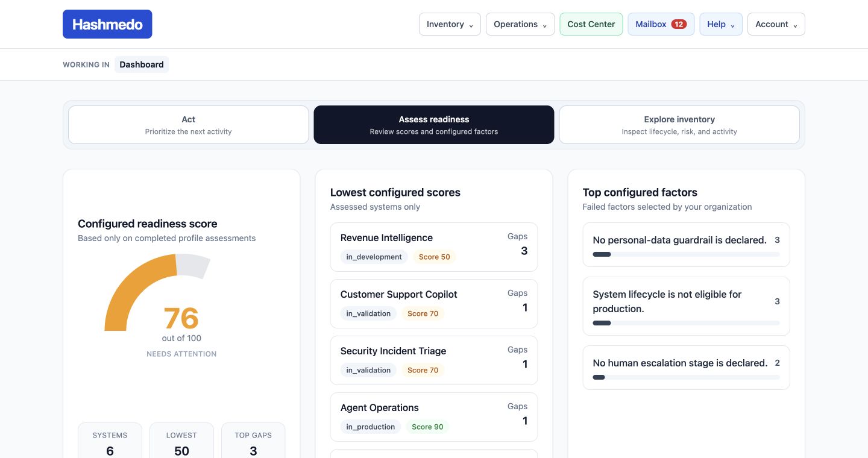Open the Account dropdown
This screenshot has width=868, height=458.
tap(776, 24)
